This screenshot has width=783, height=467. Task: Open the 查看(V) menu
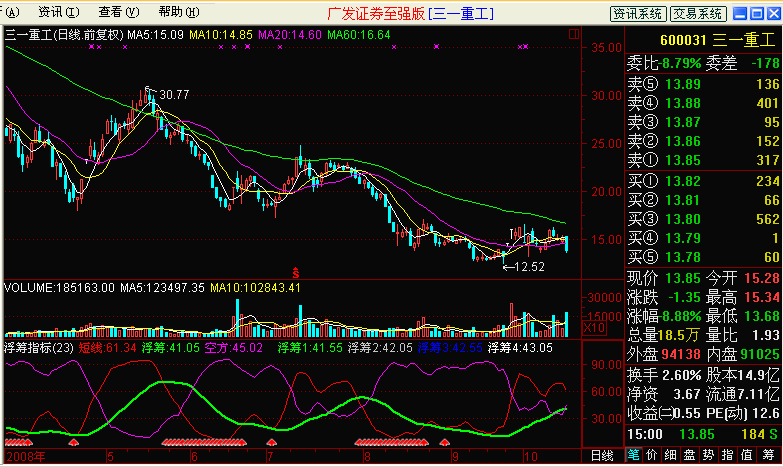119,11
